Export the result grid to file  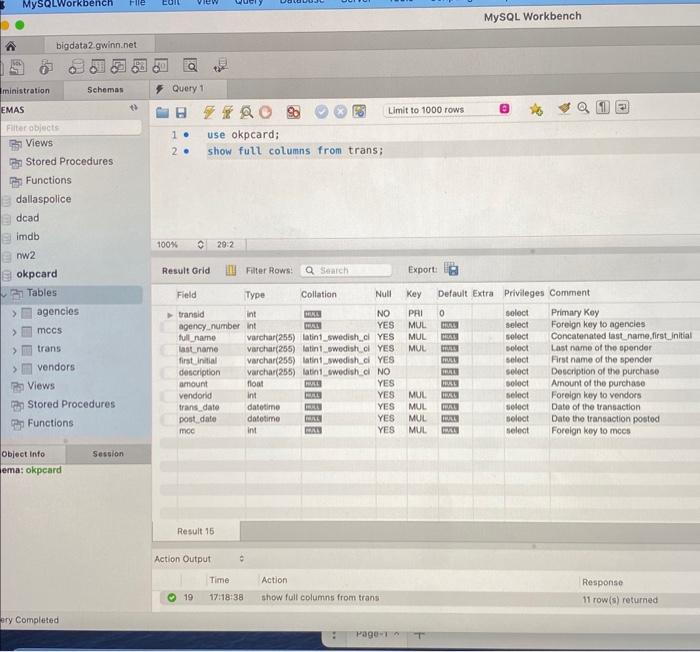tap(451, 269)
